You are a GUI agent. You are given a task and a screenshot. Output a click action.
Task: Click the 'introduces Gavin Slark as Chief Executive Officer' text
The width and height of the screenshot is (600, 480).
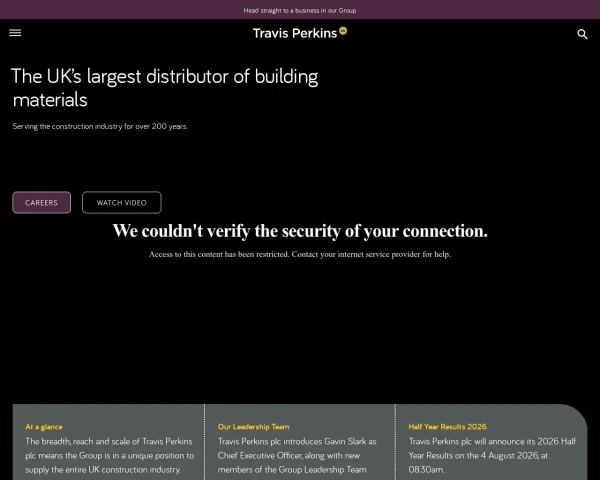[297, 456]
